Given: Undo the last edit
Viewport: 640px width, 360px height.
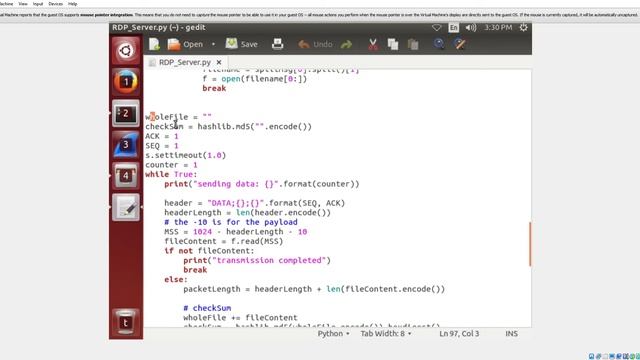Looking at the screenshot, I should (315, 44).
